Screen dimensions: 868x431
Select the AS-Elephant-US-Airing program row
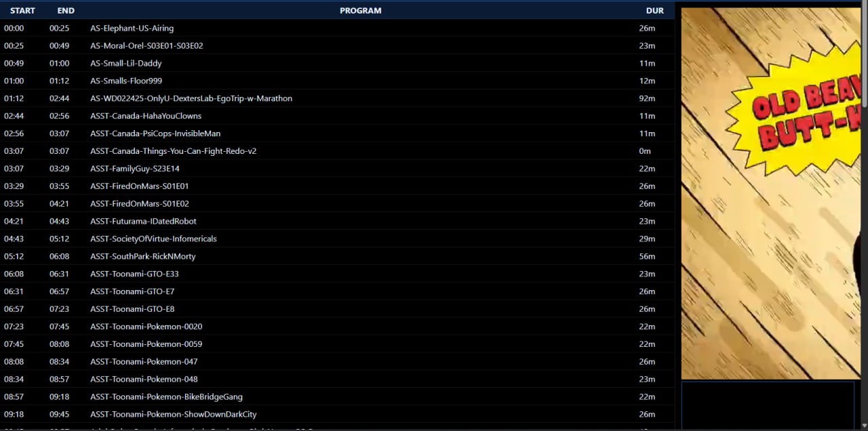point(132,28)
